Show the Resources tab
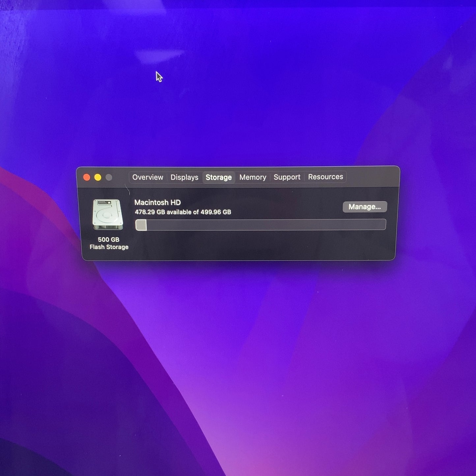Screen dimensions: 476x476 point(325,177)
